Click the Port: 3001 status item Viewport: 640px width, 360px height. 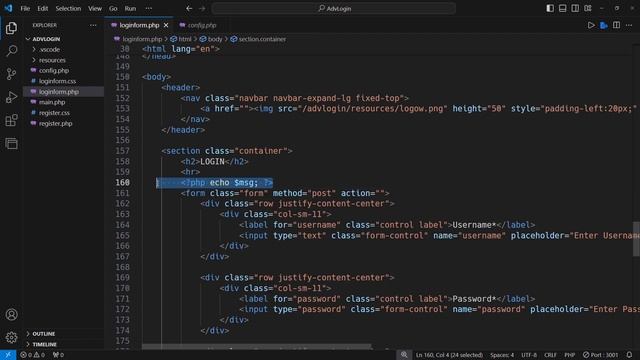600,355
